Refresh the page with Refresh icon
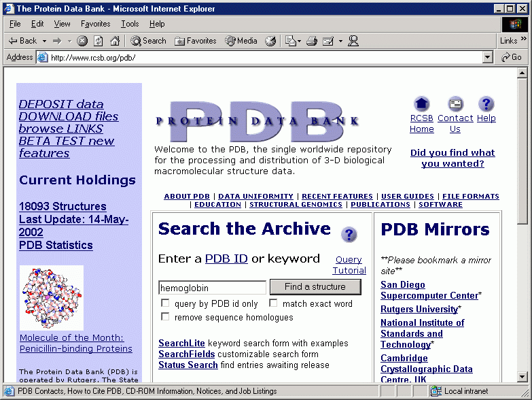This screenshot has height=400, width=532. [x=99, y=41]
